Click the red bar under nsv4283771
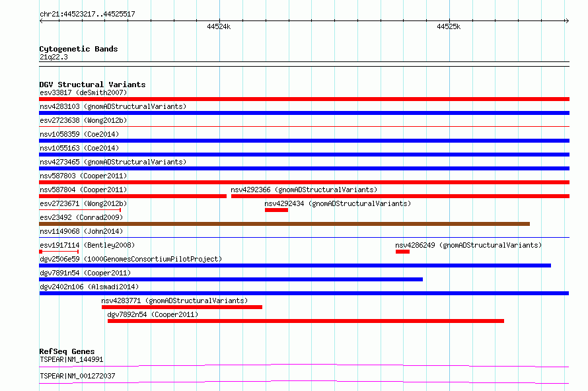 [182, 307]
